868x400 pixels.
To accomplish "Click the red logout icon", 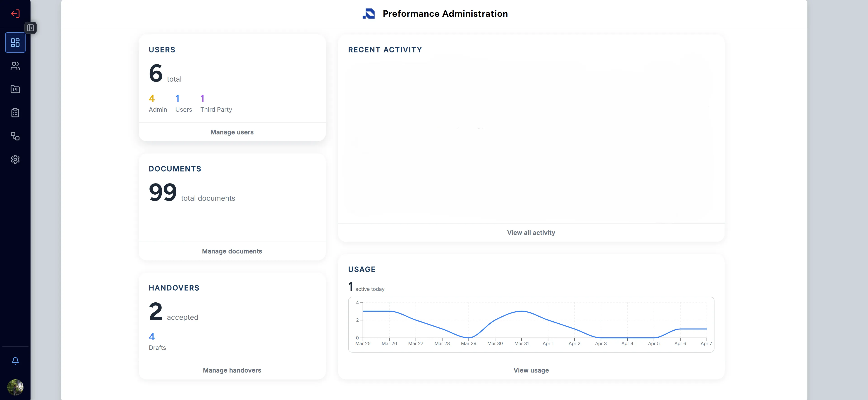I will tap(15, 14).
